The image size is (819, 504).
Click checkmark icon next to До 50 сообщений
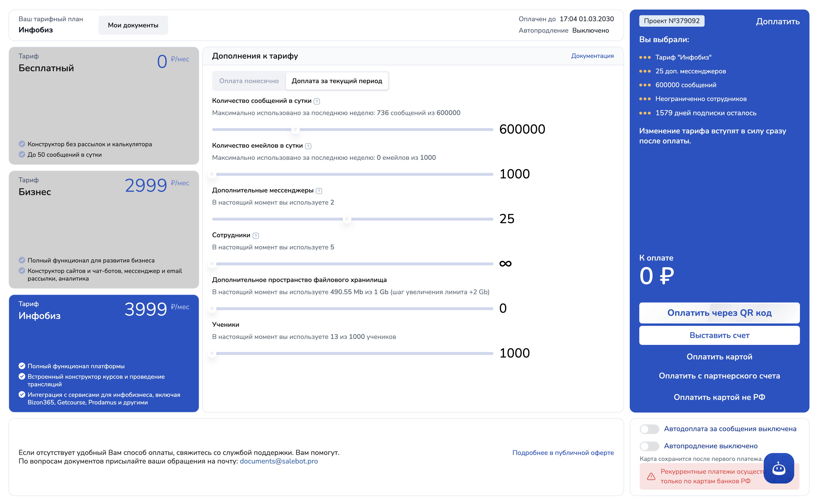(x=22, y=155)
